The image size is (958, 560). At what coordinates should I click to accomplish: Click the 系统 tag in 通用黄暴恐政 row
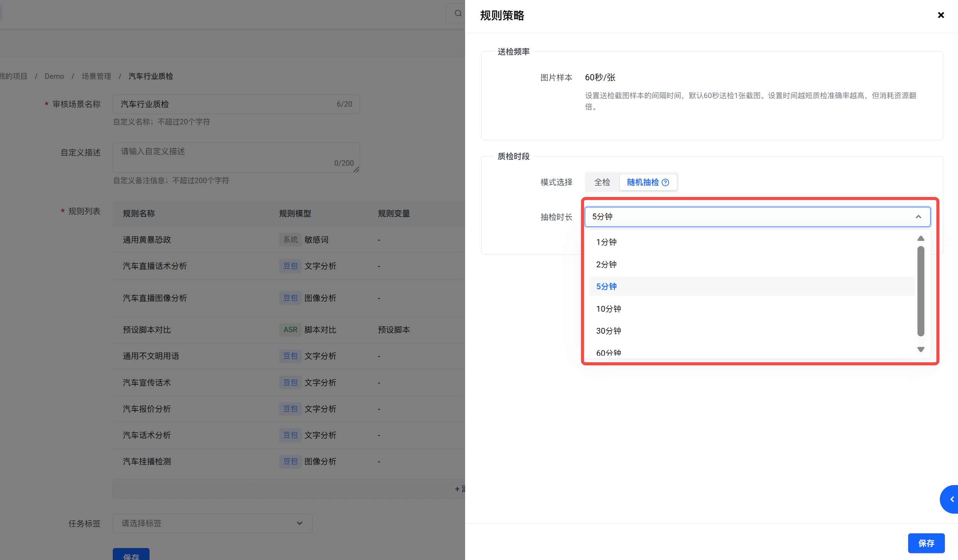click(x=290, y=240)
